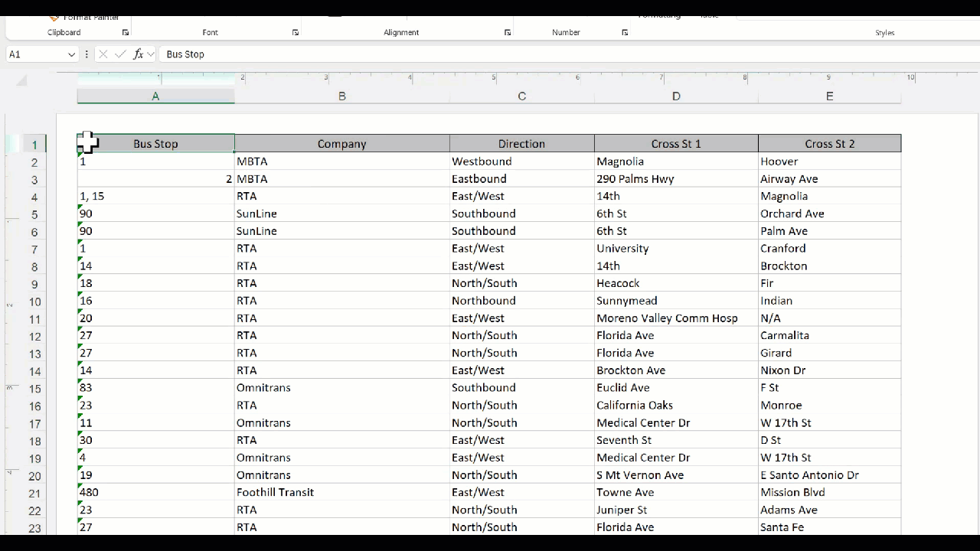Screen dimensions: 980x551
Task: Select the Hoover cell
Action: 829,161
